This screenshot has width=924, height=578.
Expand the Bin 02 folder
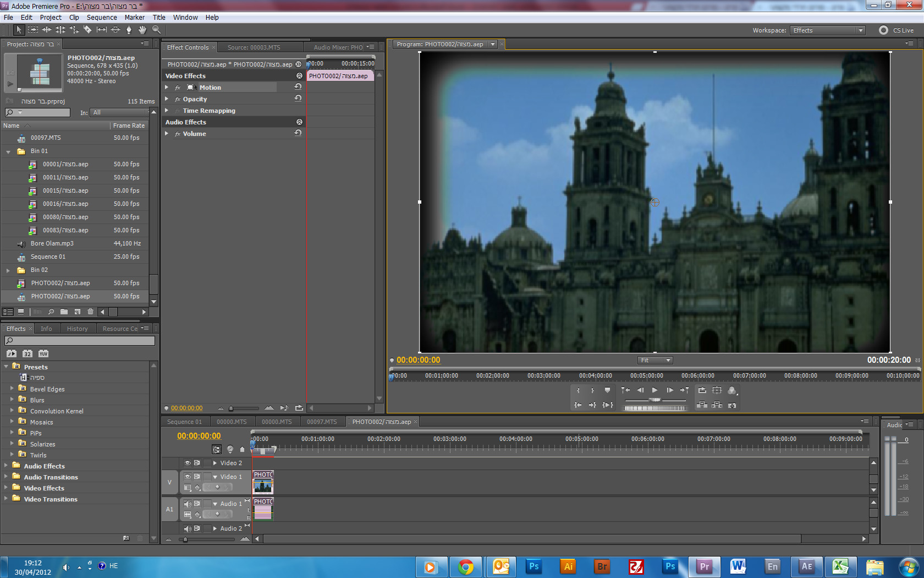tap(8, 270)
